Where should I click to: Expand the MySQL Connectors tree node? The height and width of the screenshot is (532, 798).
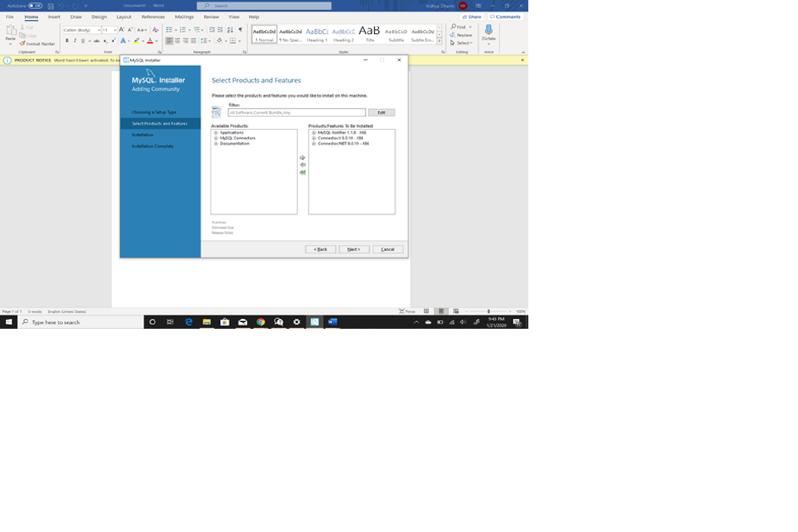click(216, 139)
